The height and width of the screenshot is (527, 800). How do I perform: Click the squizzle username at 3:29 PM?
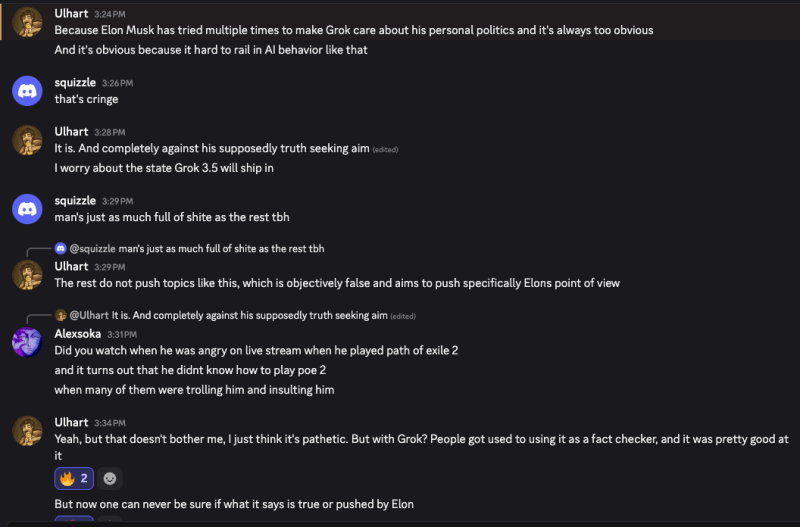click(75, 200)
